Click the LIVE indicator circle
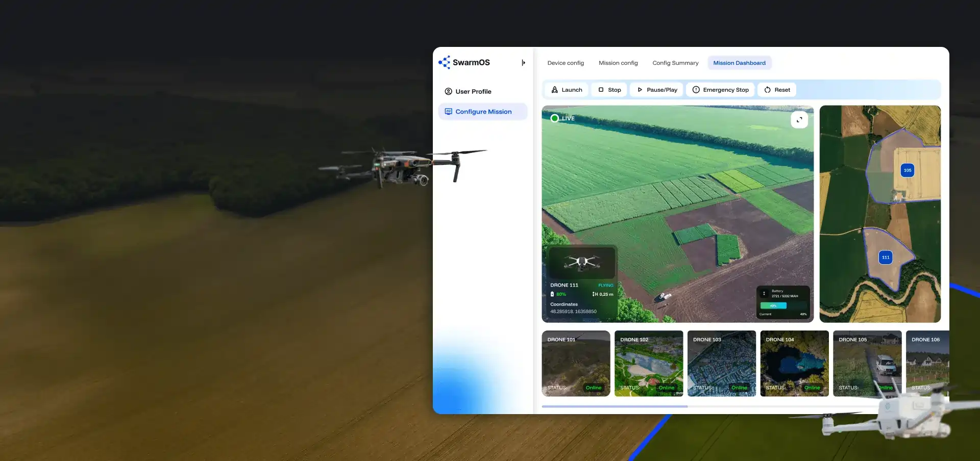The width and height of the screenshot is (980, 461). pyautogui.click(x=555, y=118)
